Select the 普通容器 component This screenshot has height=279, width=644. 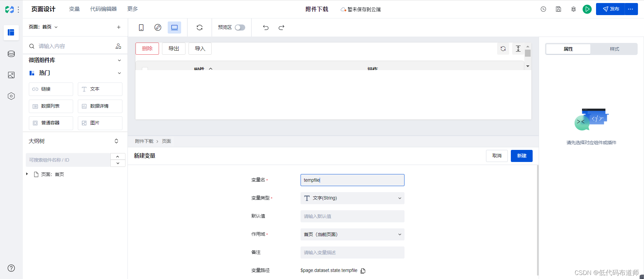click(x=51, y=123)
